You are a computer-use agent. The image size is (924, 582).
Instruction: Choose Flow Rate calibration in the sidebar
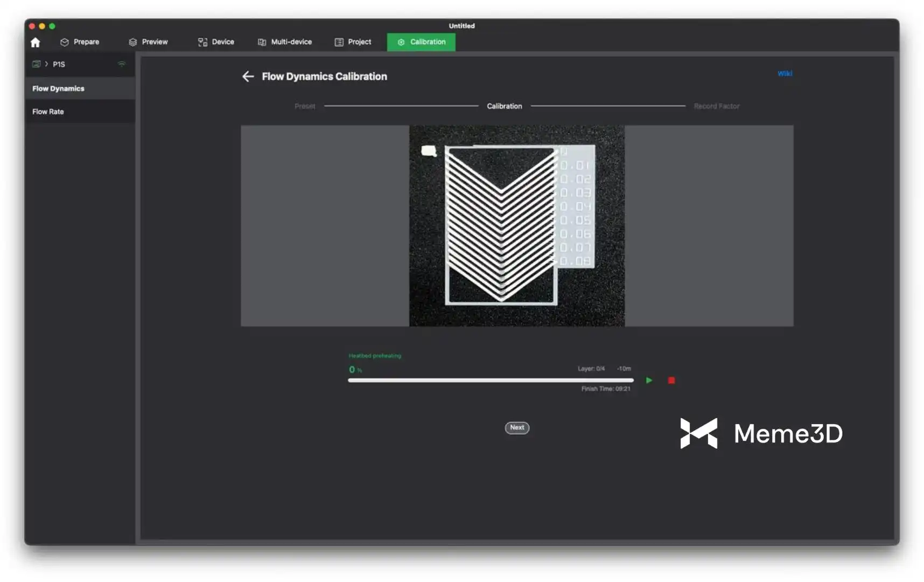pos(48,112)
